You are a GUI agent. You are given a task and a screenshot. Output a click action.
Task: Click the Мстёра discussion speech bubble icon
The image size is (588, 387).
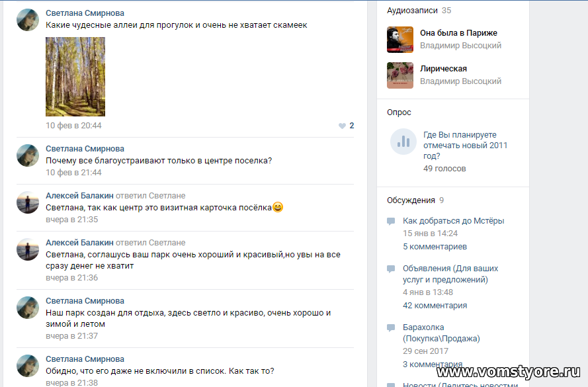coord(391,221)
